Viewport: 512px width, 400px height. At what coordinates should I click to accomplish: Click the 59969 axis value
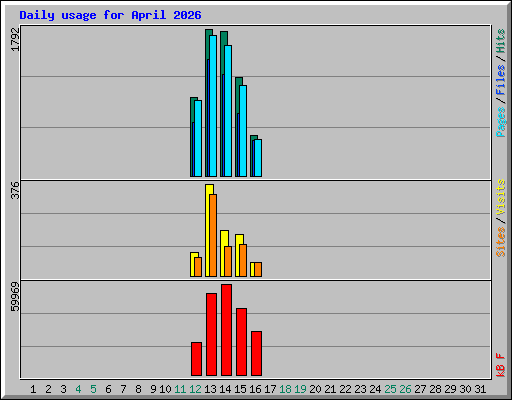tap(15, 297)
